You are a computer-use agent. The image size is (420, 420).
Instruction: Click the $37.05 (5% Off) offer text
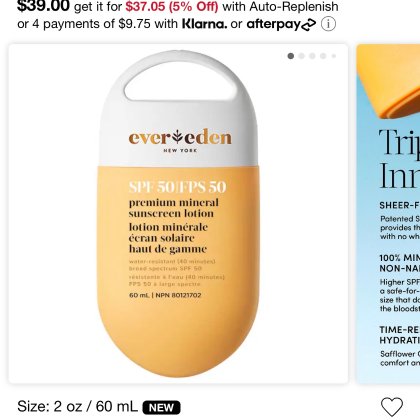coord(172,6)
